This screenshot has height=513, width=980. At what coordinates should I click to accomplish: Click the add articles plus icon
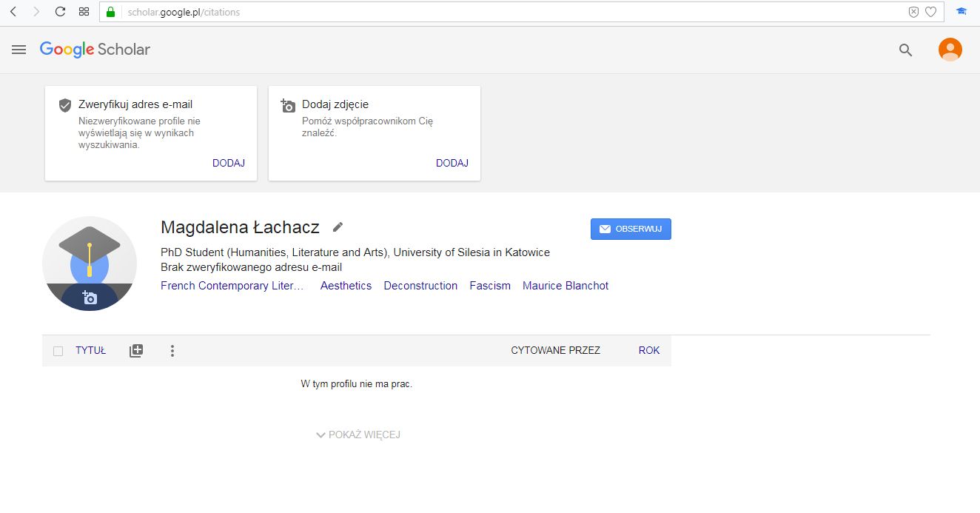136,351
